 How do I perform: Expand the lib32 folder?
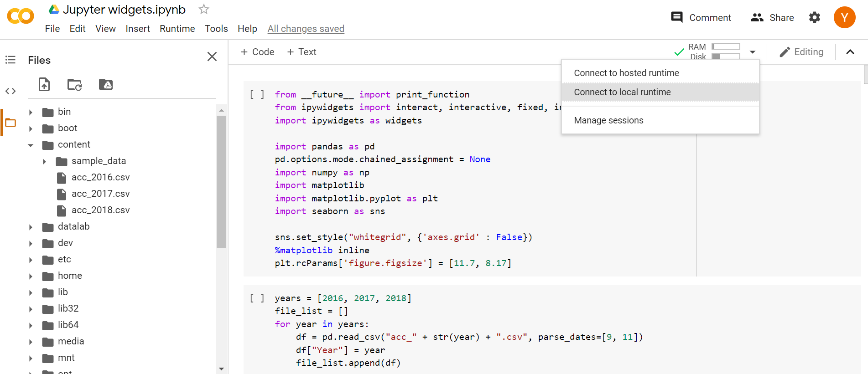[31, 309]
